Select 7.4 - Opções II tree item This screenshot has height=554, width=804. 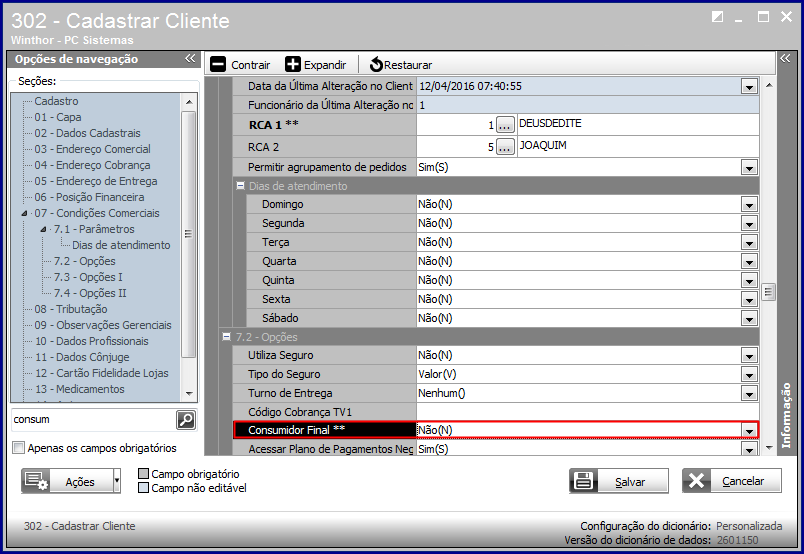90,293
